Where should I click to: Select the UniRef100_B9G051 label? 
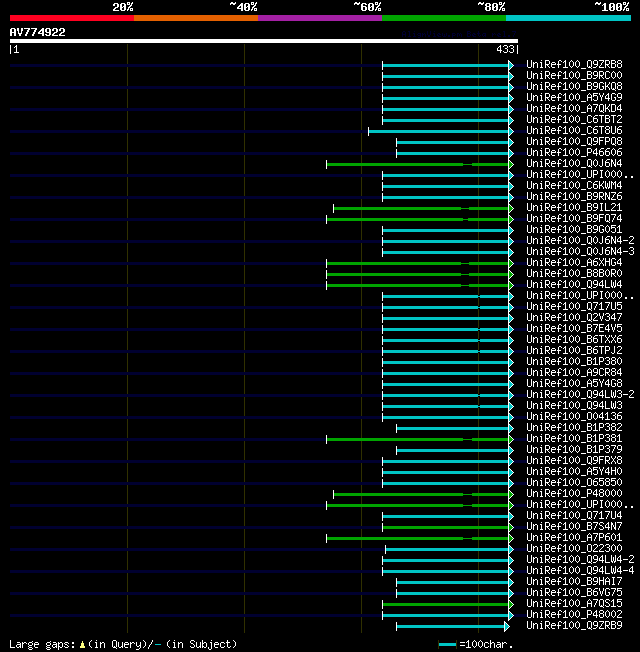(x=574, y=230)
